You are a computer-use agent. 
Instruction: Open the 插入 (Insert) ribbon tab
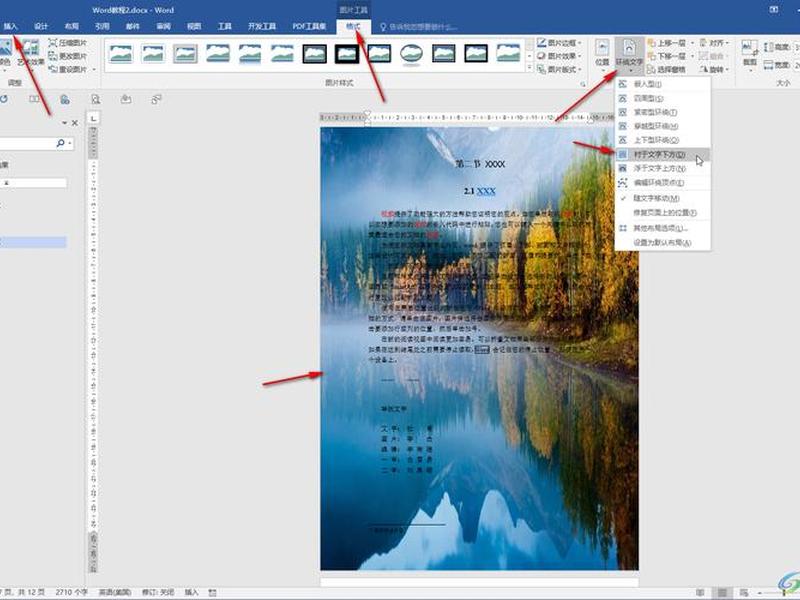tap(10, 27)
